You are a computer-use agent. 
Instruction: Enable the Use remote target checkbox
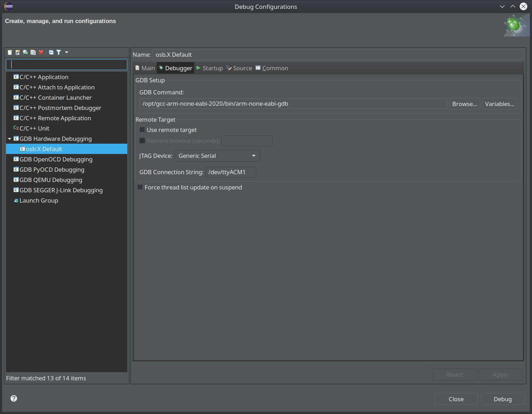[142, 130]
